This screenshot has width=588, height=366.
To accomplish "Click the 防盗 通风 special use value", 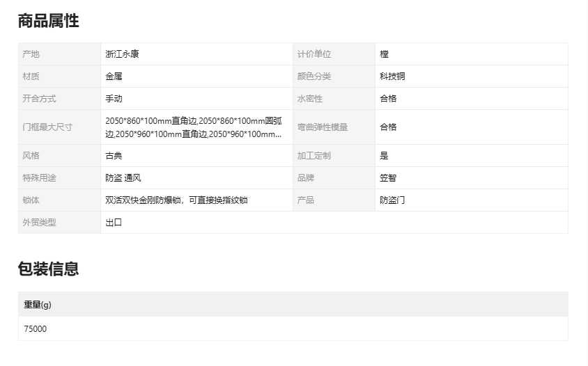I will pos(123,178).
